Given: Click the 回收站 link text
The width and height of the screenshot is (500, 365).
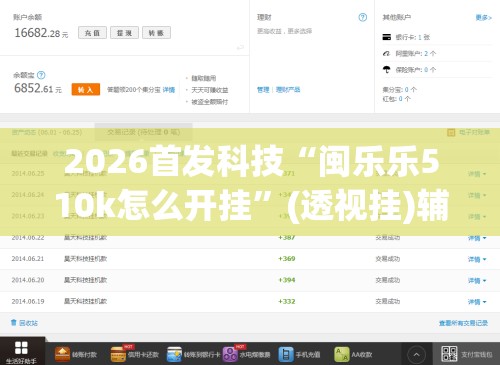Looking at the screenshot, I should tap(28, 323).
